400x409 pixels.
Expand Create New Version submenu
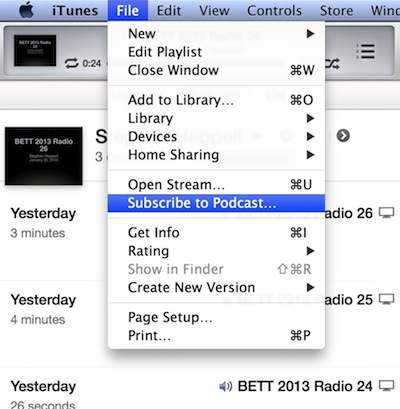(x=216, y=287)
